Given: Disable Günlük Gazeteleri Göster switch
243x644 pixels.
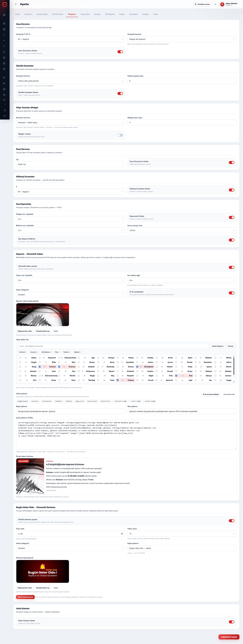Looking at the screenshot, I should pyautogui.click(x=120, y=93).
